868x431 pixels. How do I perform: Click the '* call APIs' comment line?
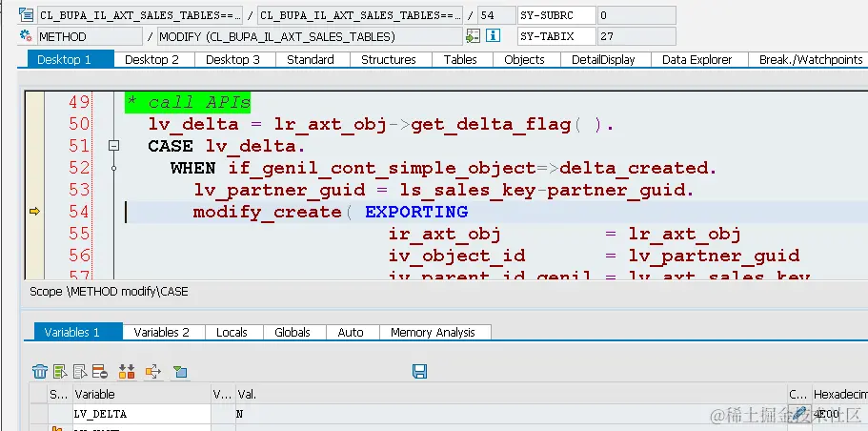pos(189,102)
